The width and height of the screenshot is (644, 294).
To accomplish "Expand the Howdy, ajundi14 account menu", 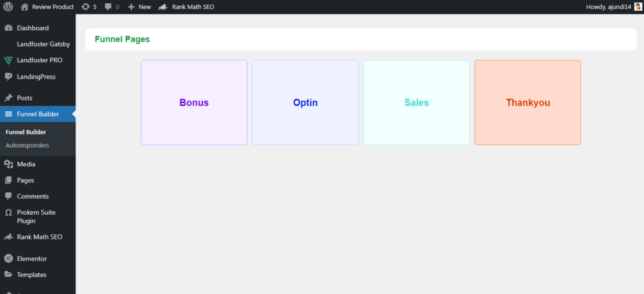I will 607,7.
